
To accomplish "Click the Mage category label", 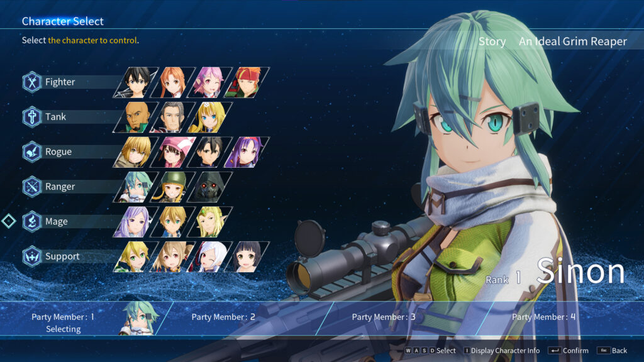I will [56, 222].
